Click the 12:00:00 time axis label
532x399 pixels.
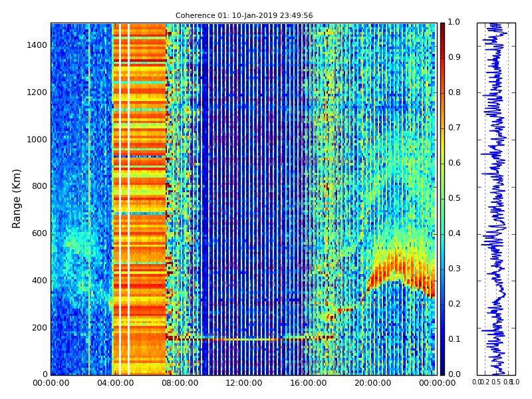244,384
